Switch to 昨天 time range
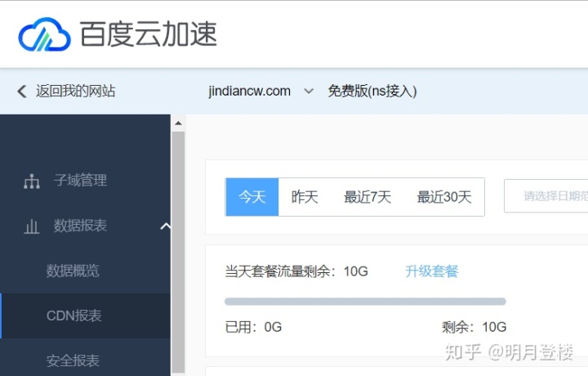Image resolution: width=588 pixels, height=376 pixels. coord(305,197)
